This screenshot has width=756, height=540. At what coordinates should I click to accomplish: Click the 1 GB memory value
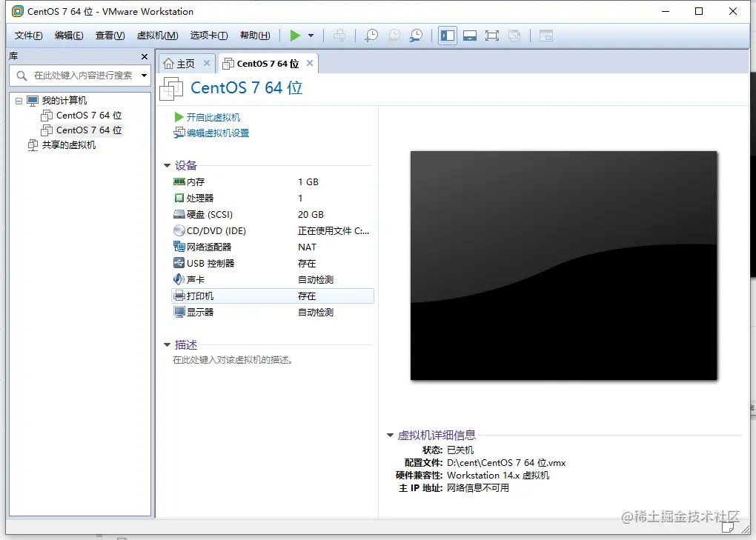coord(308,181)
